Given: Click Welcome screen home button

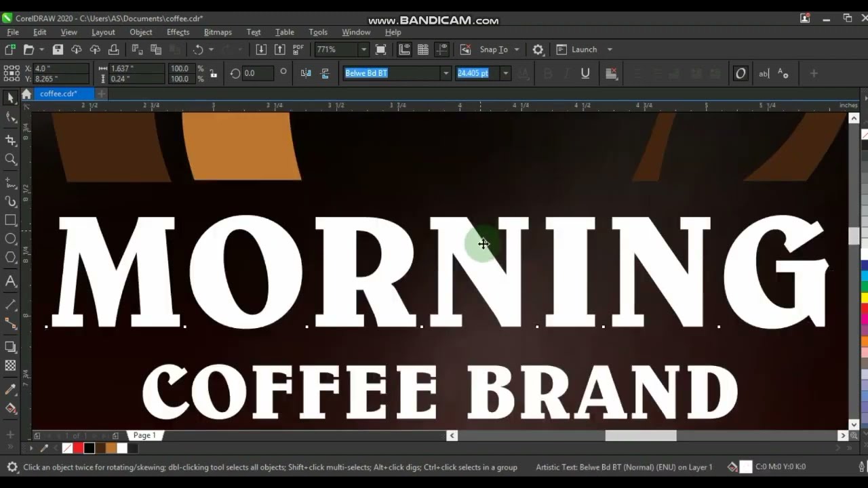Looking at the screenshot, I should tap(26, 94).
